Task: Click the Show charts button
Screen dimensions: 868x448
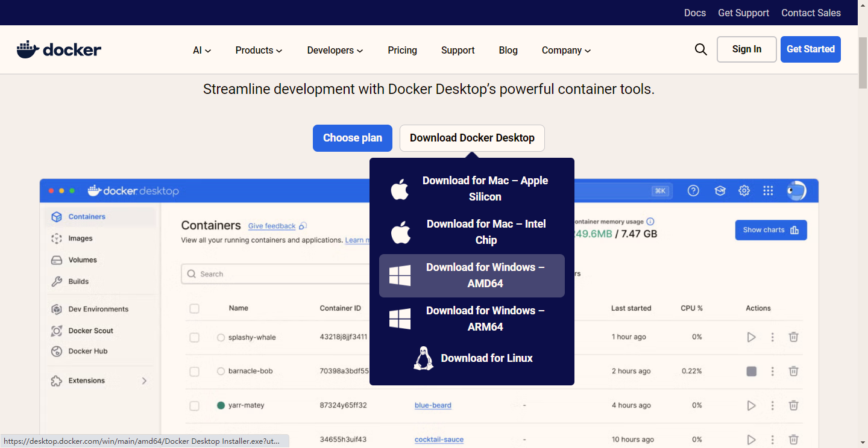Action: (771, 230)
